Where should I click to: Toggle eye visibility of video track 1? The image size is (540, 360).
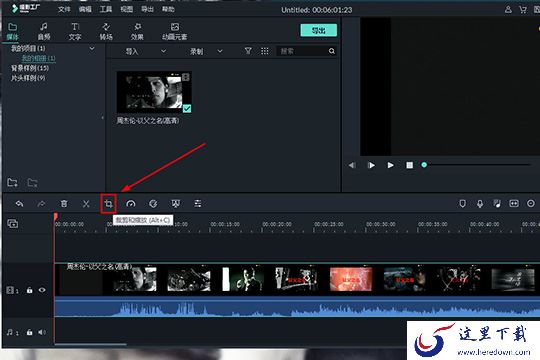pos(42,290)
